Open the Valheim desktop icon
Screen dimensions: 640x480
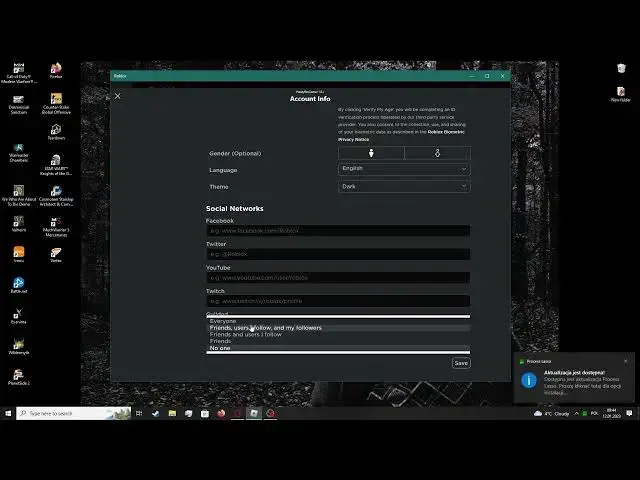[x=19, y=224]
